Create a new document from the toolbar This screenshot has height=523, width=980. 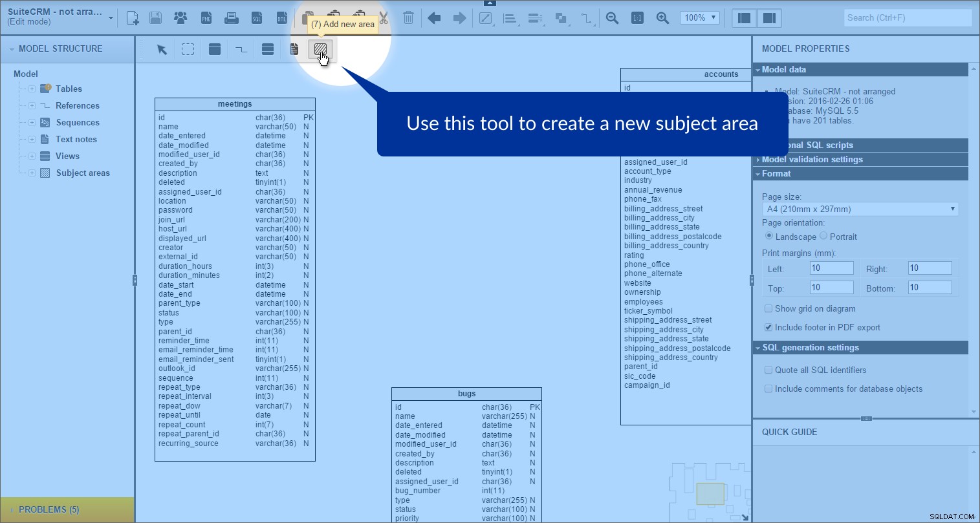point(133,18)
